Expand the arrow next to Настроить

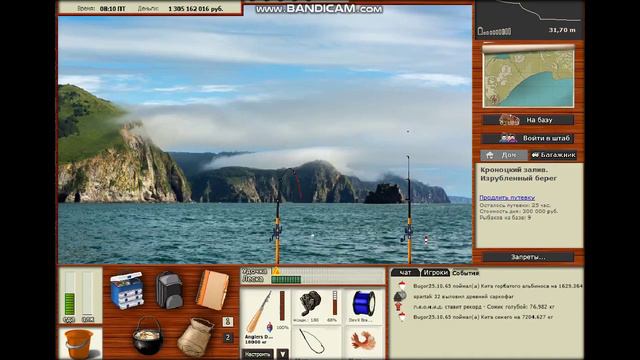pyautogui.click(x=282, y=354)
